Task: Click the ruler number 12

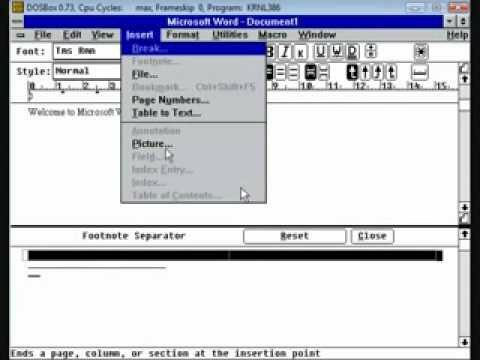Action: pos(361,86)
